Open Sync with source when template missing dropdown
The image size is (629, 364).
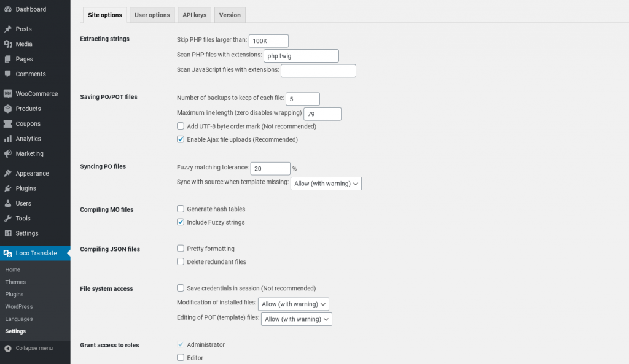(x=326, y=184)
